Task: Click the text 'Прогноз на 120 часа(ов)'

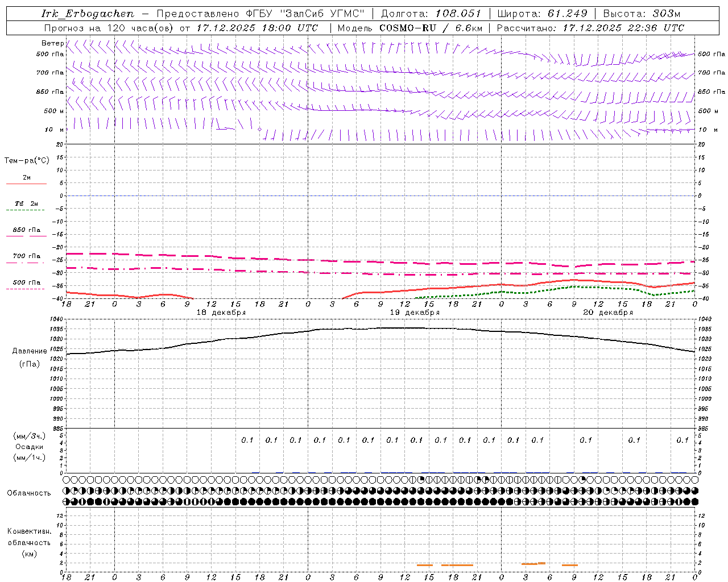Action: pyautogui.click(x=109, y=28)
